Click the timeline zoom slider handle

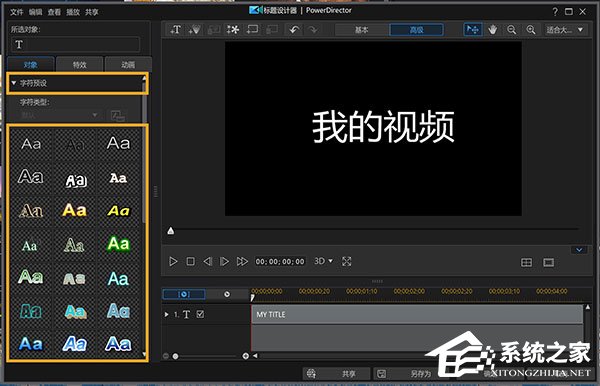coord(175,356)
